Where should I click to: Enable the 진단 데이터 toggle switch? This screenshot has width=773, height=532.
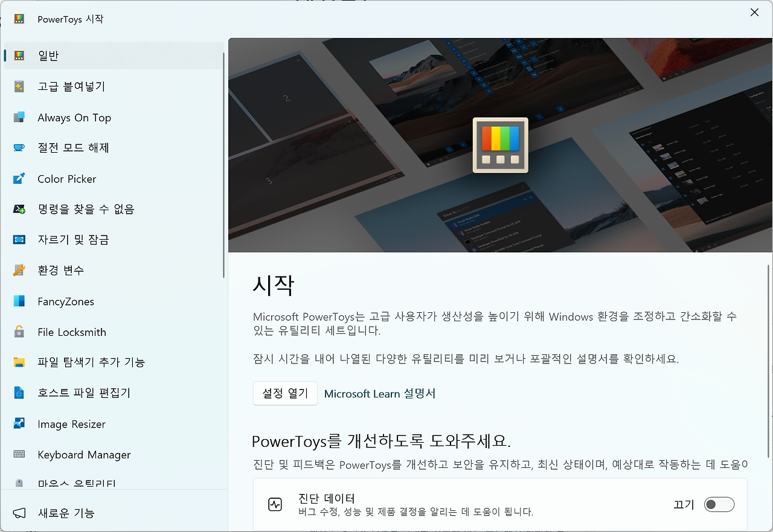click(x=719, y=504)
